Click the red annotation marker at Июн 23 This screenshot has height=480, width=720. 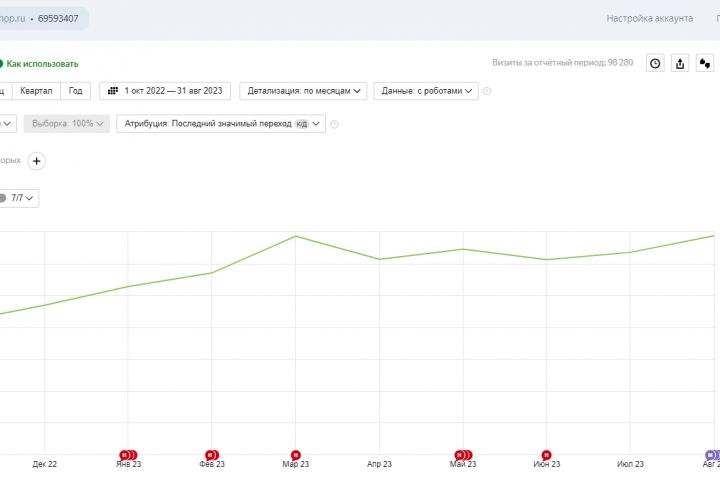[546, 455]
